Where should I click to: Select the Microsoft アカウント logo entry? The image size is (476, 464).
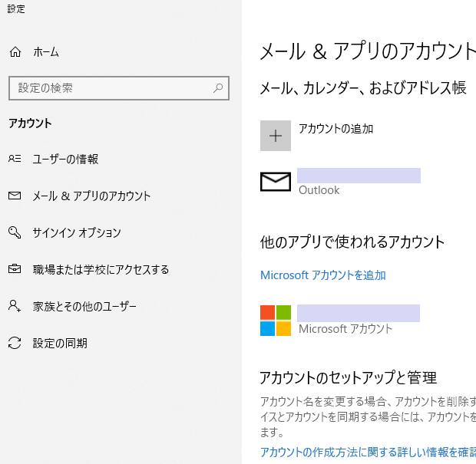click(x=276, y=320)
